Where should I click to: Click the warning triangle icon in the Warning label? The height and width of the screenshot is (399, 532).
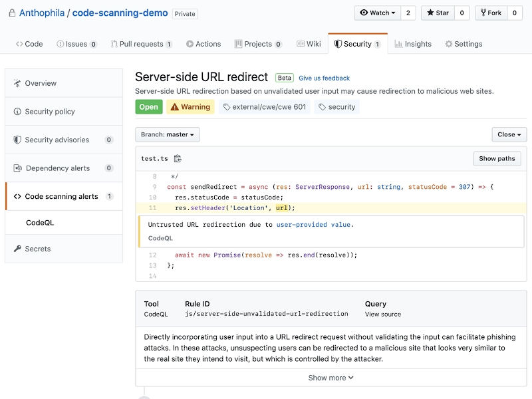[175, 107]
